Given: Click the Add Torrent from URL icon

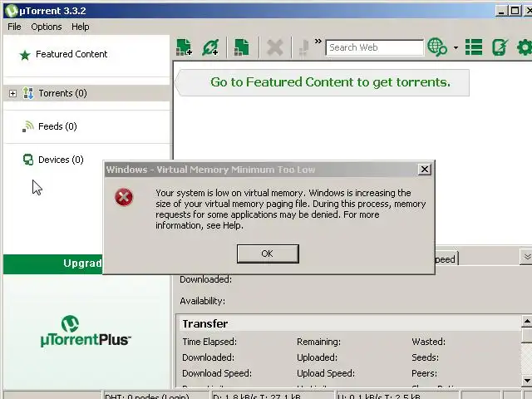Looking at the screenshot, I should coord(210,47).
